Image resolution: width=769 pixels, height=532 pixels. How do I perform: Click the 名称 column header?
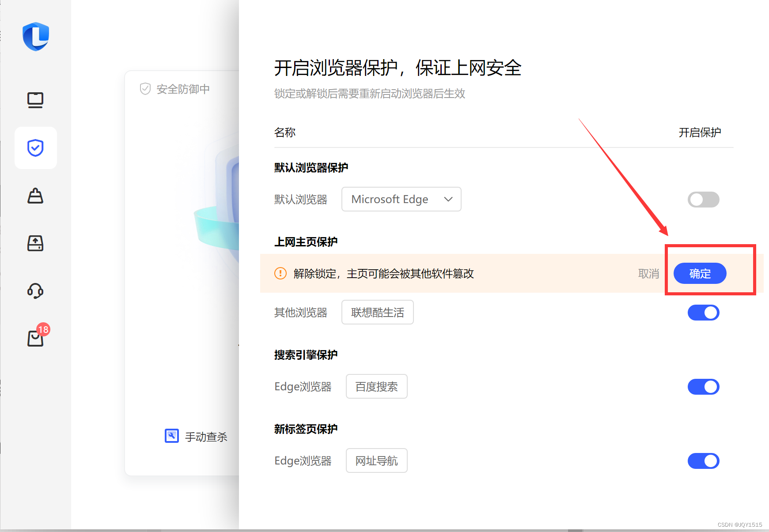[285, 132]
